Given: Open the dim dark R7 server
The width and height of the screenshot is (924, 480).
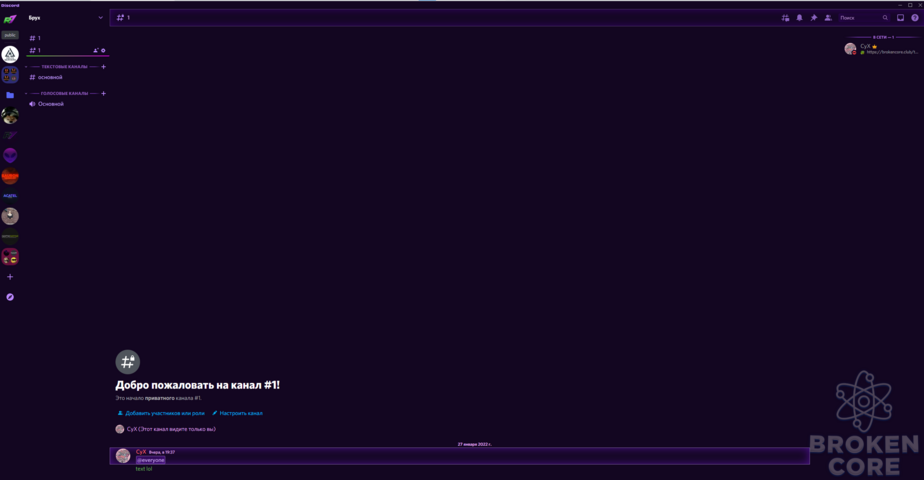Looking at the screenshot, I should tap(10, 135).
